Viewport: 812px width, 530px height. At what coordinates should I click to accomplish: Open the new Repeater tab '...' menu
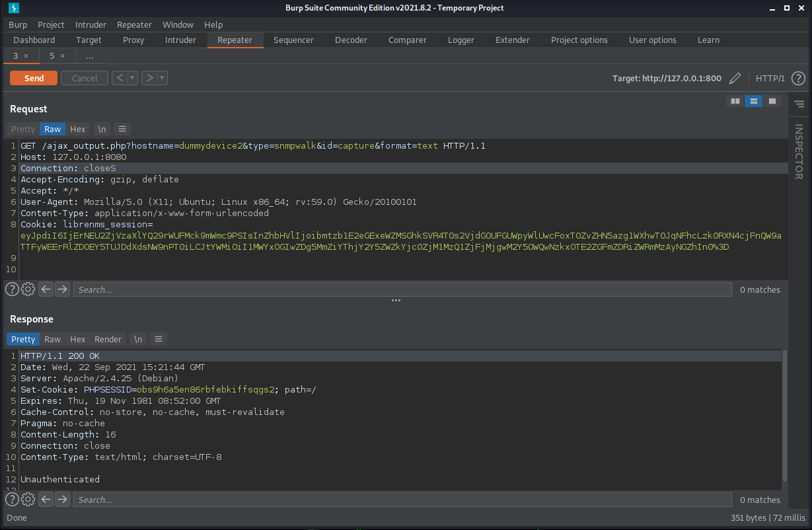click(90, 56)
